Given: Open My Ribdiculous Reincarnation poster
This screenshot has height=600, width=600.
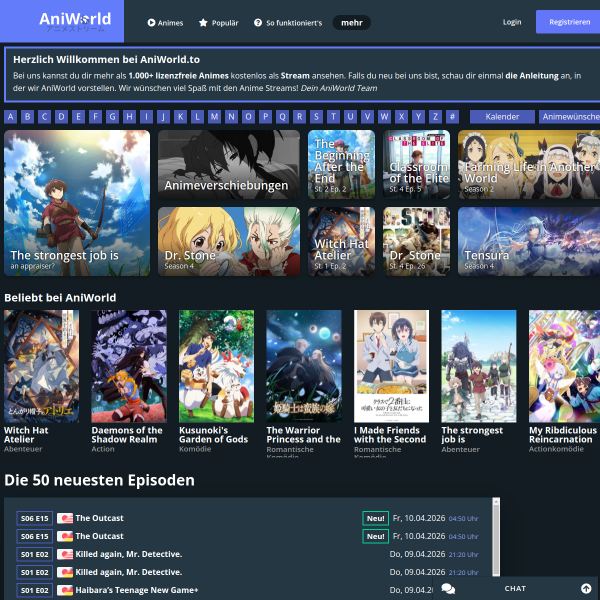Looking at the screenshot, I should click(564, 366).
